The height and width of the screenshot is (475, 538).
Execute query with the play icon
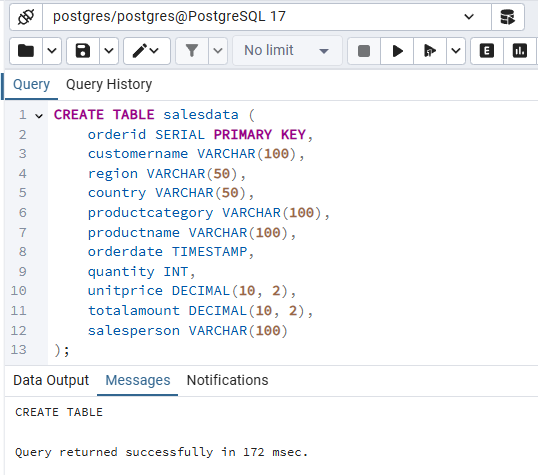point(397,51)
